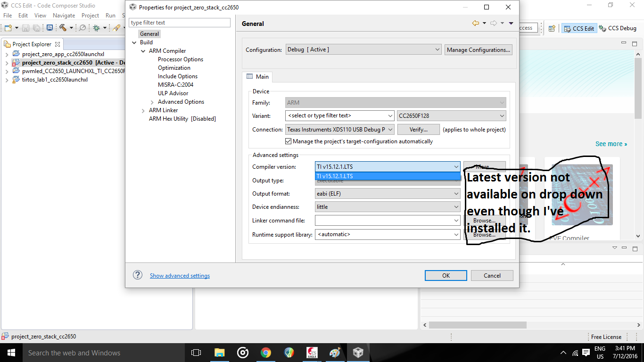Image resolution: width=644 pixels, height=362 pixels.
Task: Click the Verify connection button
Action: click(x=419, y=129)
